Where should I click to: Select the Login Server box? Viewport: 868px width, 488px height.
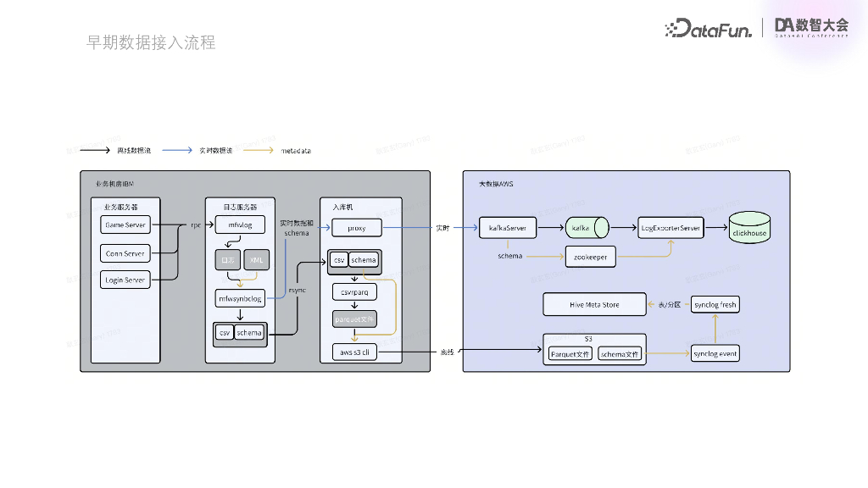click(x=125, y=280)
